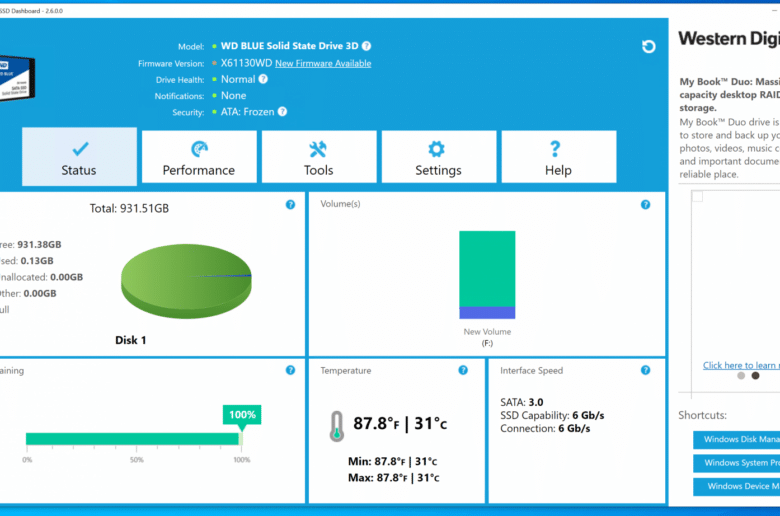This screenshot has width=780, height=516.
Task: Switch to the Performance tab
Action: [199, 157]
